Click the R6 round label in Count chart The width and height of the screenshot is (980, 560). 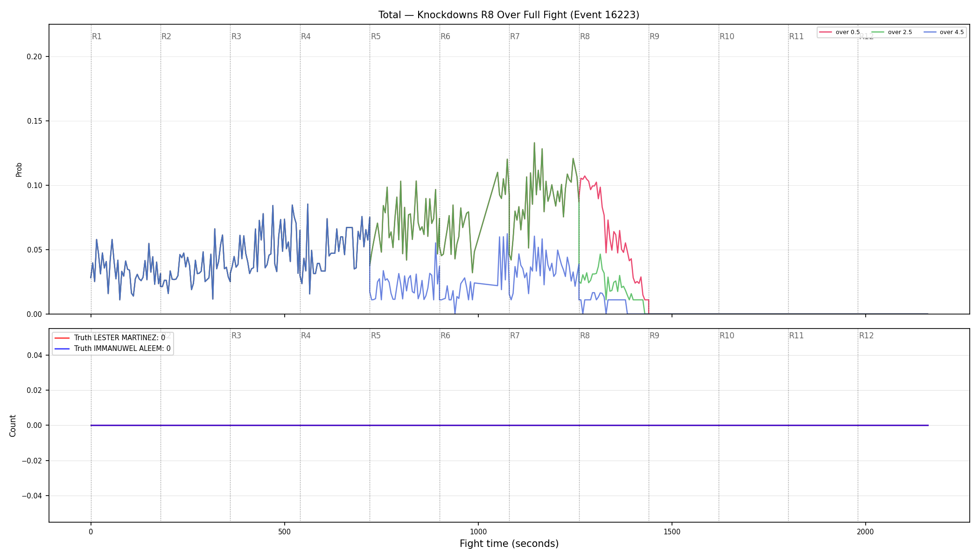(445, 336)
